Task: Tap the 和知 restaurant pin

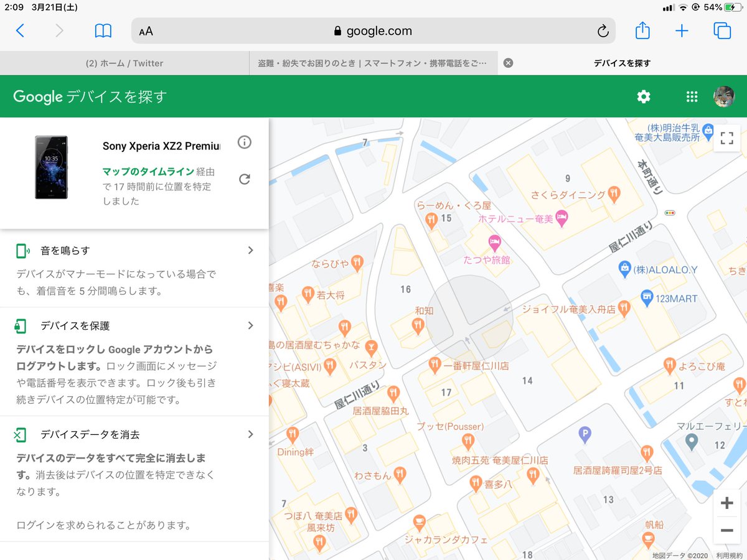Action: tap(418, 324)
